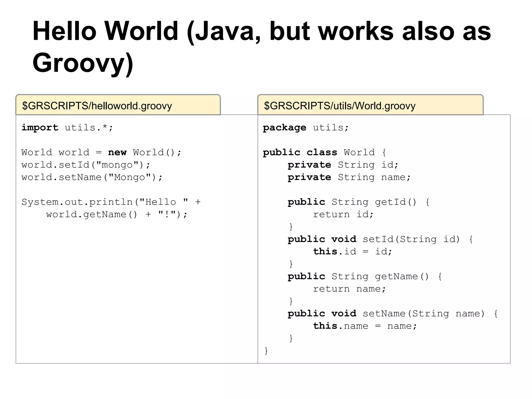Click the line 'import utils.*;'

tap(67, 128)
